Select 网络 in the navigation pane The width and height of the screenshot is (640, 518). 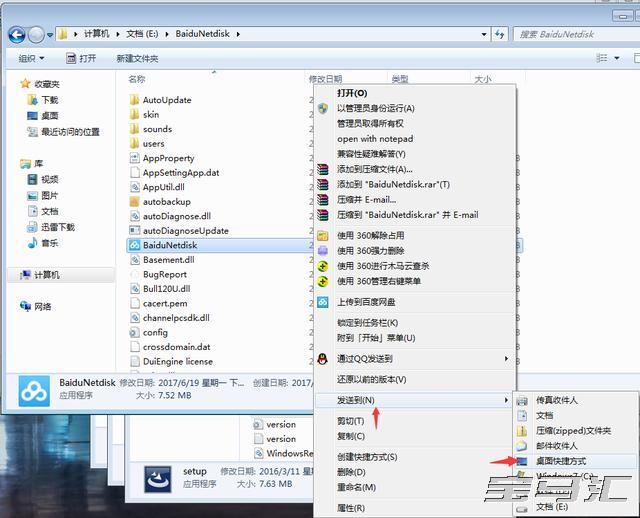point(42,307)
